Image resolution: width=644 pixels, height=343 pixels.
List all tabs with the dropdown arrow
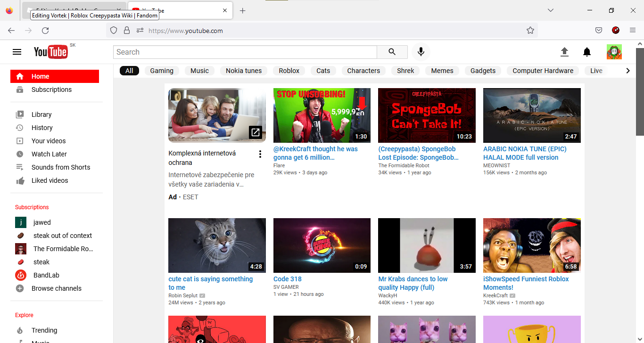click(x=551, y=10)
